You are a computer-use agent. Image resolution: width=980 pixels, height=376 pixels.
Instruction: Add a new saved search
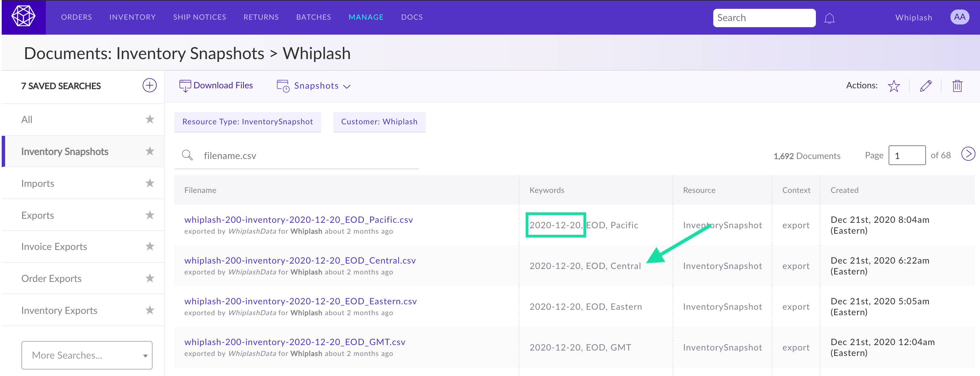(x=150, y=85)
